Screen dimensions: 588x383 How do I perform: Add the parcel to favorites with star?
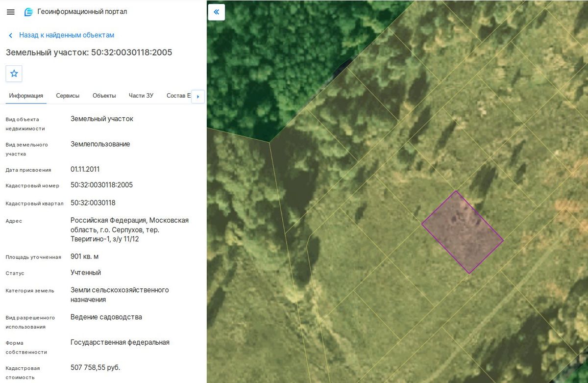click(14, 74)
